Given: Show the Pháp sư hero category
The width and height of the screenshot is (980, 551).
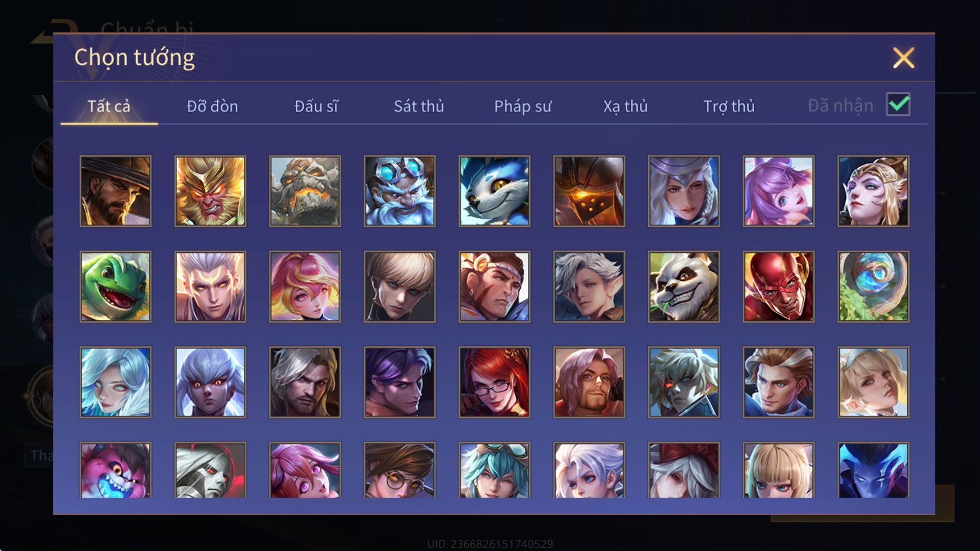Looking at the screenshot, I should [522, 107].
